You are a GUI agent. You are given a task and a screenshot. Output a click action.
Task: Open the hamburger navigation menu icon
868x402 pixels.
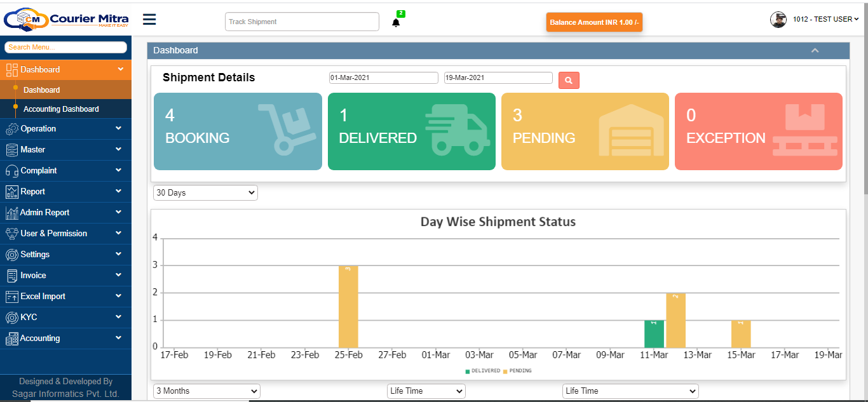[x=149, y=19]
